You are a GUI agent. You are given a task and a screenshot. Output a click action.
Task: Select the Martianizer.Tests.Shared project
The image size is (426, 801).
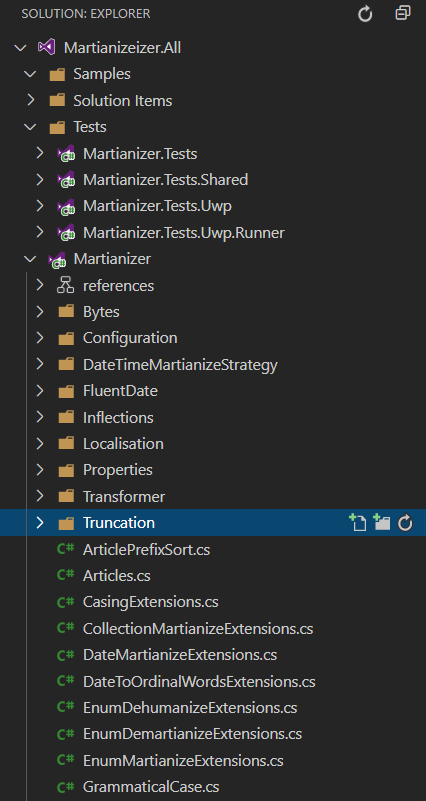(165, 180)
